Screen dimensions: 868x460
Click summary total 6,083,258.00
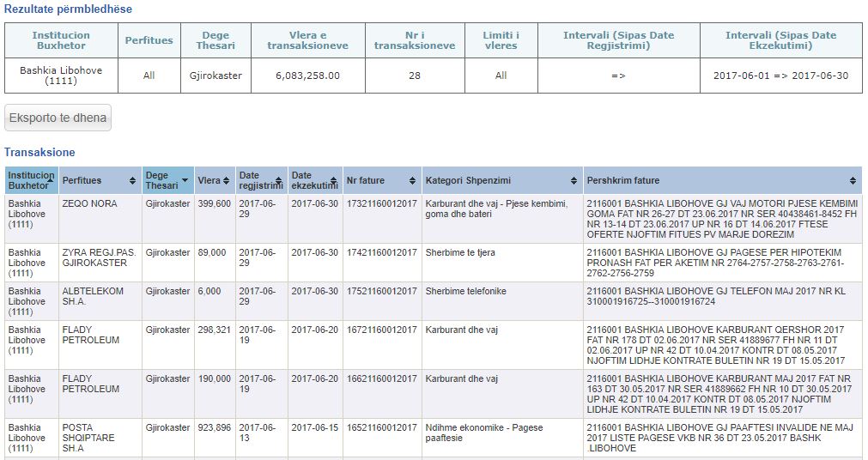pos(307,76)
